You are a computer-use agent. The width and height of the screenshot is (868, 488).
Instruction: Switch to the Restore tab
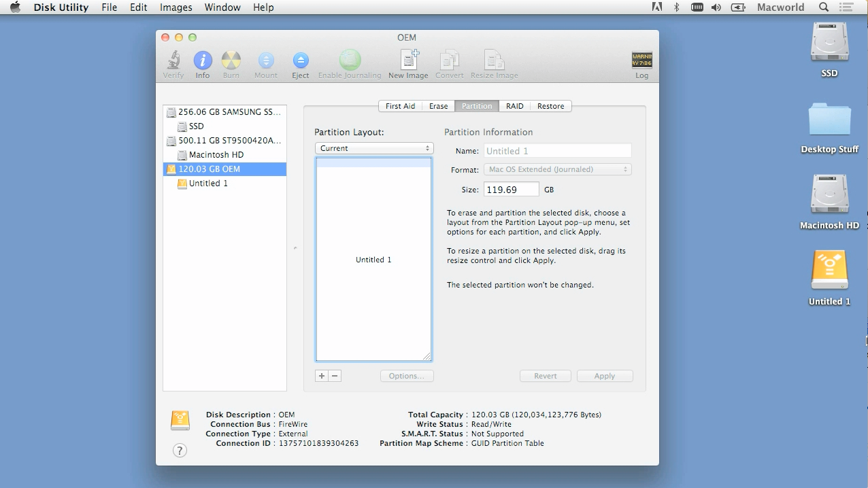(550, 106)
